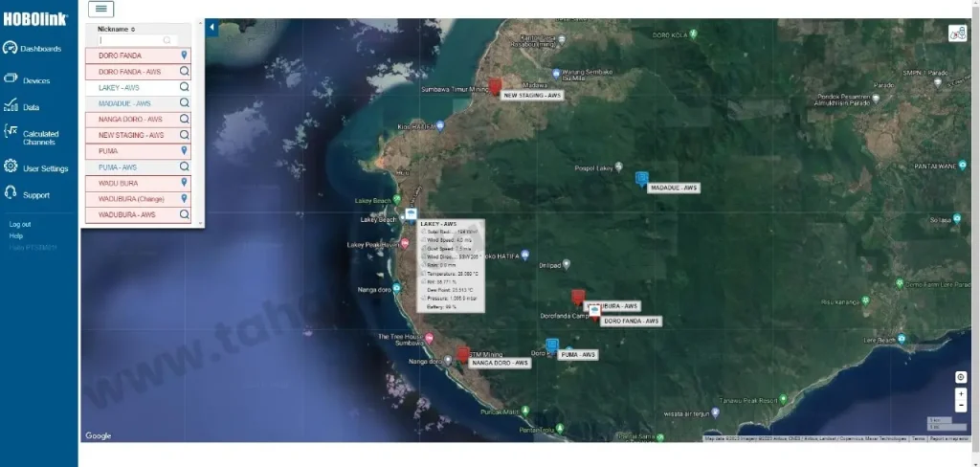
Task: Collapse the device list panel arrow
Action: click(212, 29)
